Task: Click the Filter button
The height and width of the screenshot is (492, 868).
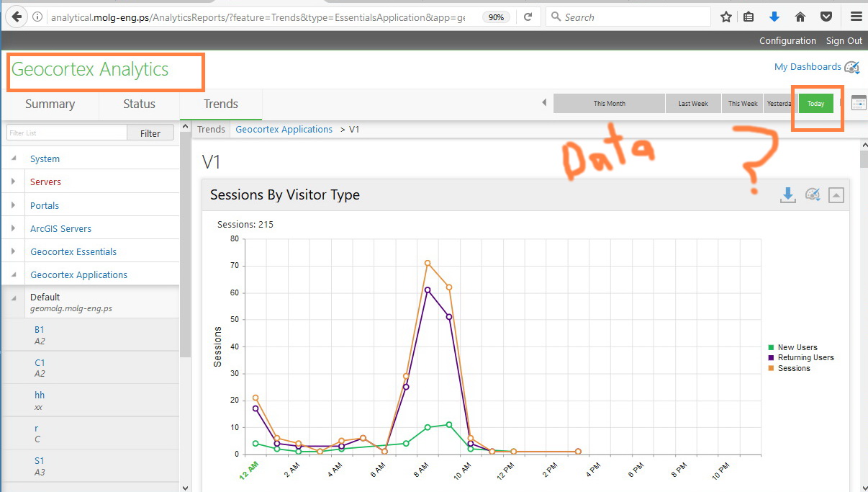Action: tap(150, 133)
